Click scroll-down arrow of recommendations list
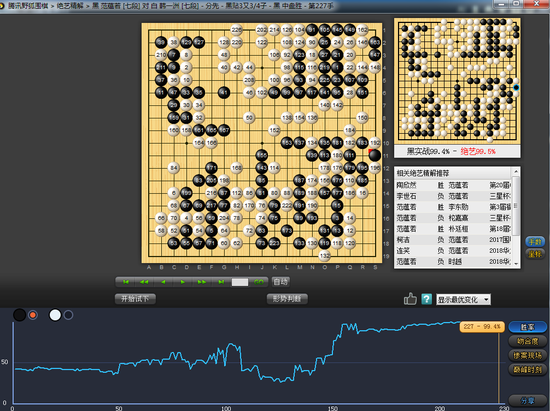The height and width of the screenshot is (411, 550). point(516,264)
